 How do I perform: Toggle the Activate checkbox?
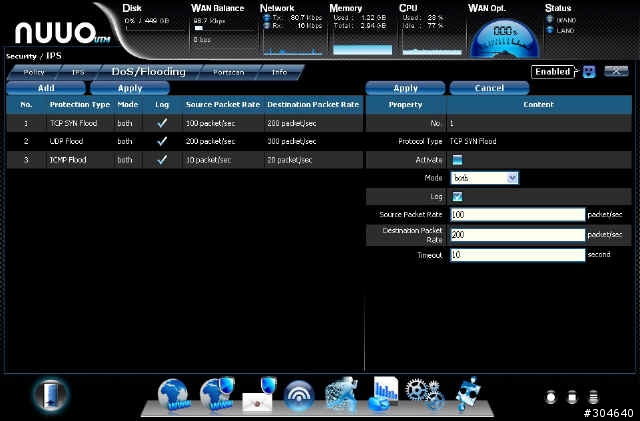[457, 160]
